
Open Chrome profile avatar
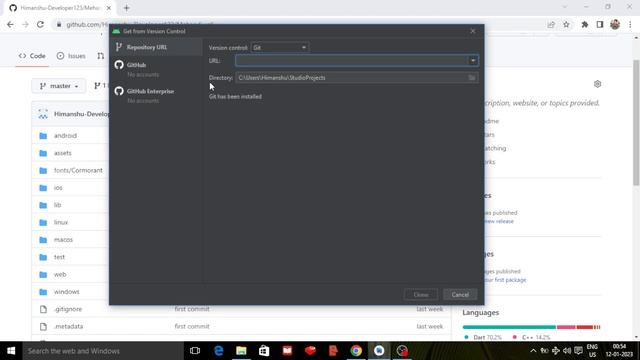pyautogui.click(x=615, y=24)
